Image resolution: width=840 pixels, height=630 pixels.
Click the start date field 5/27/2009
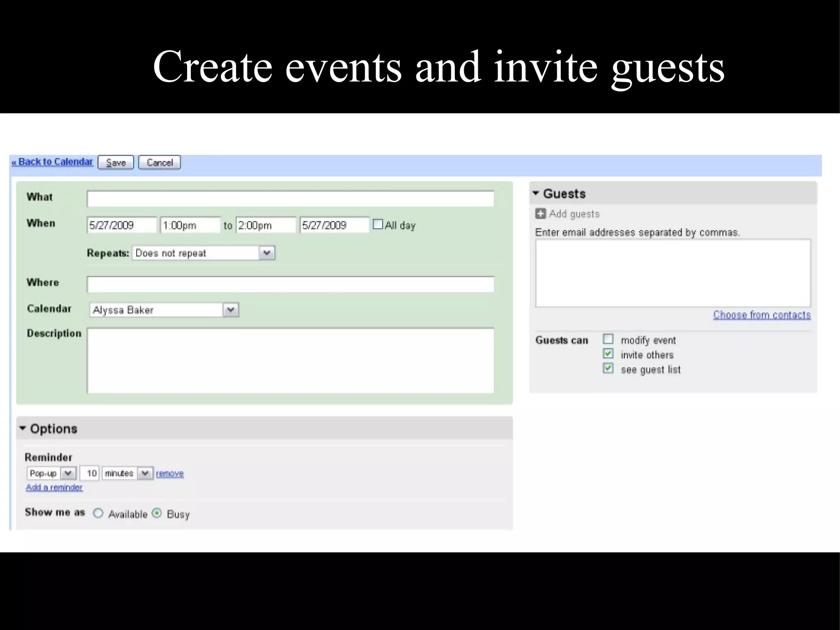[x=122, y=225]
